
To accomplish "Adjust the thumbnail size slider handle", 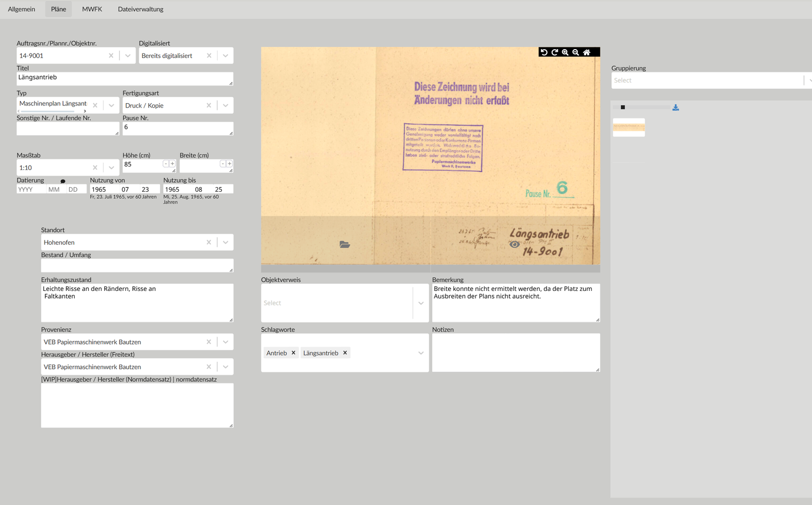I will (x=623, y=108).
